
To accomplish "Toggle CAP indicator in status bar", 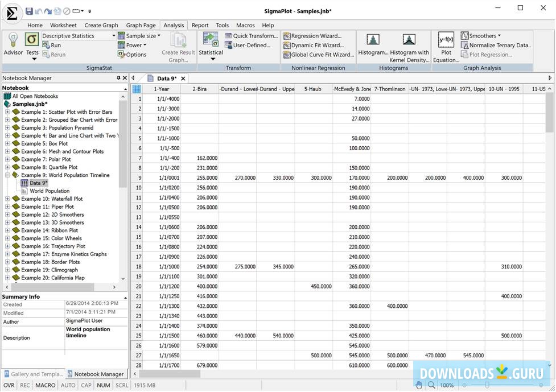I will click(86, 385).
